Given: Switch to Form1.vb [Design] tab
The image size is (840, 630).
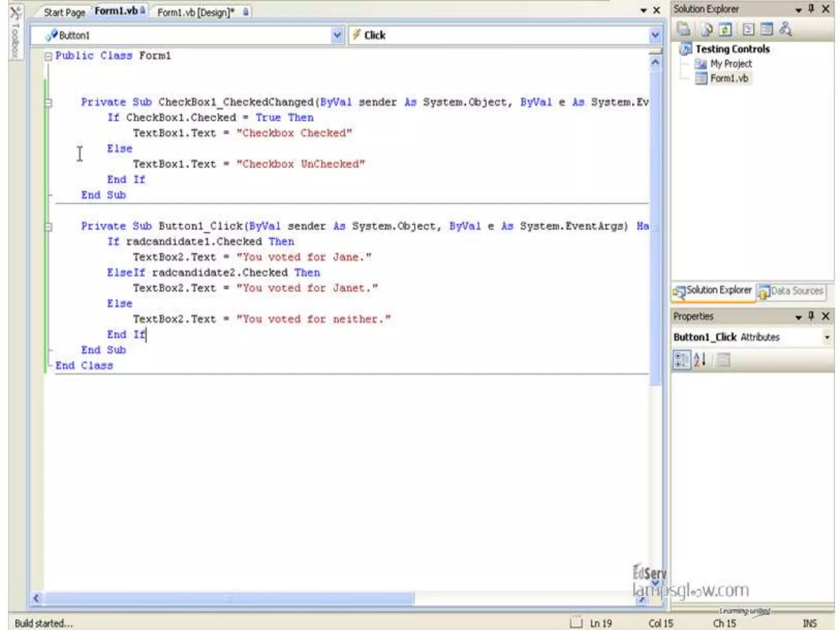Looking at the screenshot, I should click(202, 12).
